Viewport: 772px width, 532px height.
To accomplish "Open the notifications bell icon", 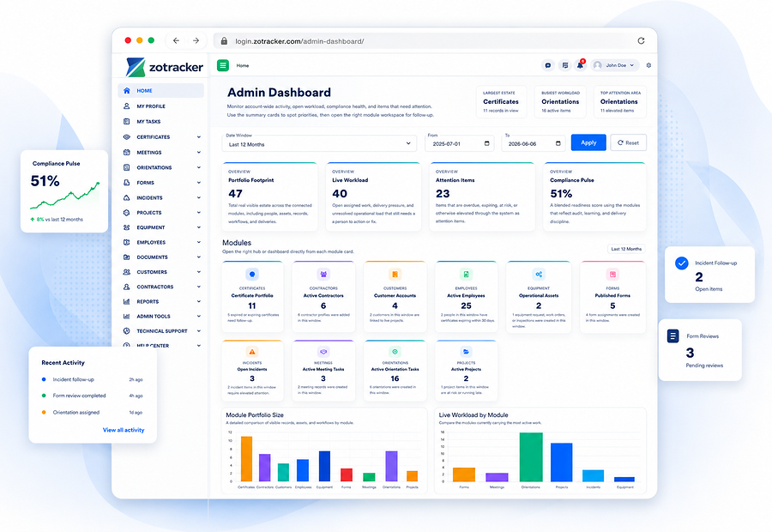I will [580, 65].
